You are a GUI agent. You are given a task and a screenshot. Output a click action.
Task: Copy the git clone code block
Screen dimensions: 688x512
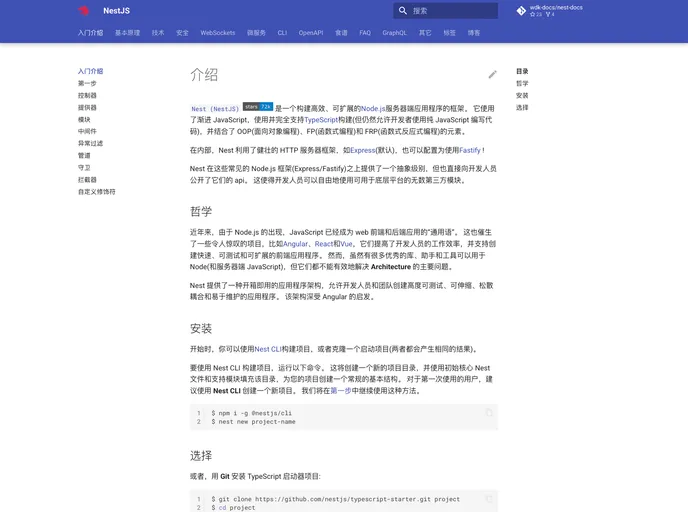pyautogui.click(x=488, y=499)
